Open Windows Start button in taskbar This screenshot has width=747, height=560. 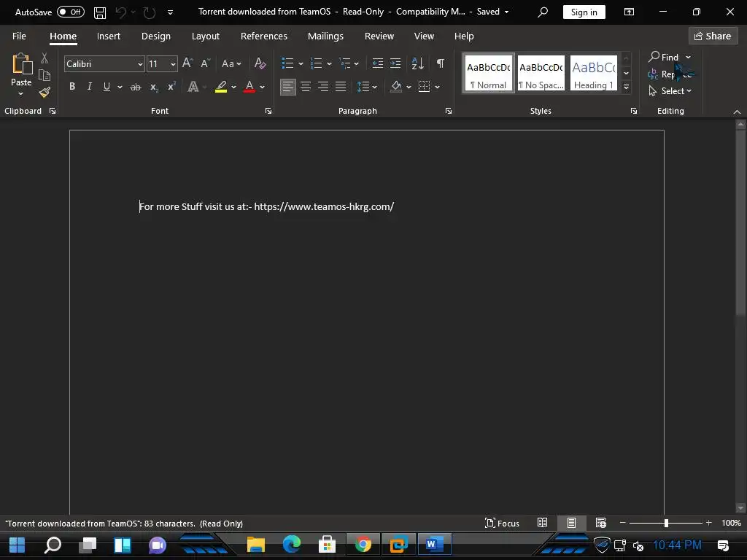18,545
